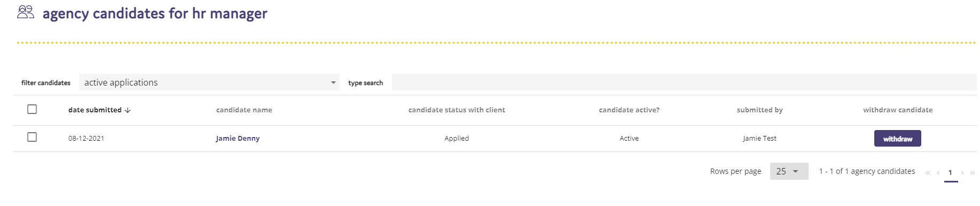Screen dimensions: 980x206
Task: Focus the type search input field
Action: (x=684, y=82)
